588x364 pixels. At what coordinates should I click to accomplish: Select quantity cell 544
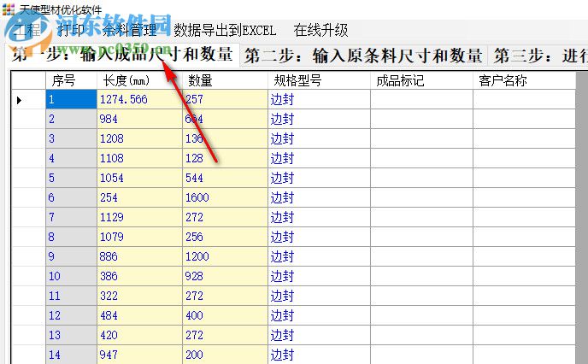point(225,178)
